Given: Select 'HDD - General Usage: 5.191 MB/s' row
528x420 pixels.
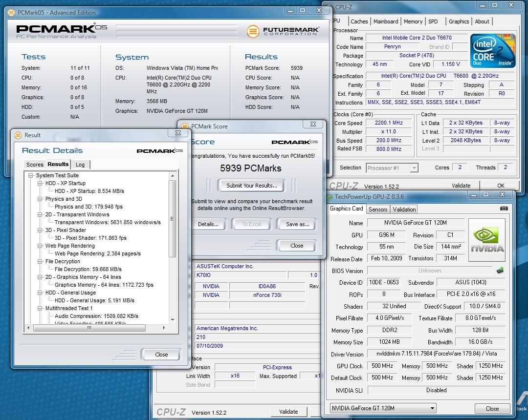Looking at the screenshot, I should [x=94, y=301].
